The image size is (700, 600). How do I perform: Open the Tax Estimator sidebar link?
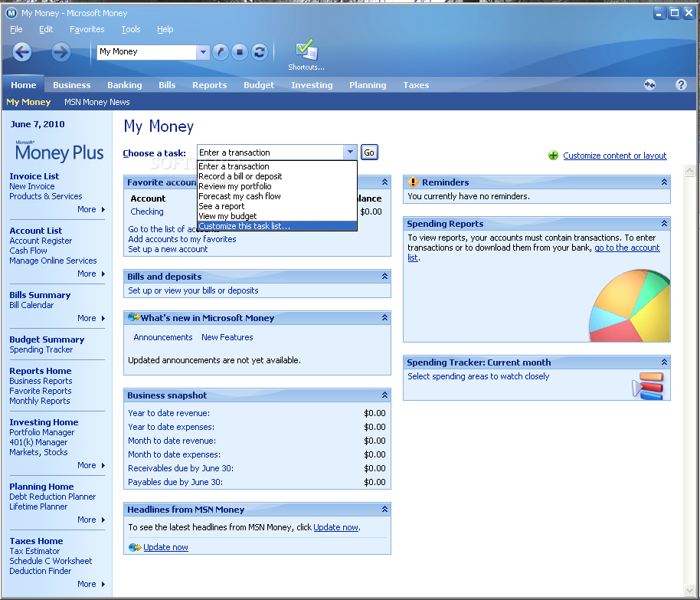[34, 551]
